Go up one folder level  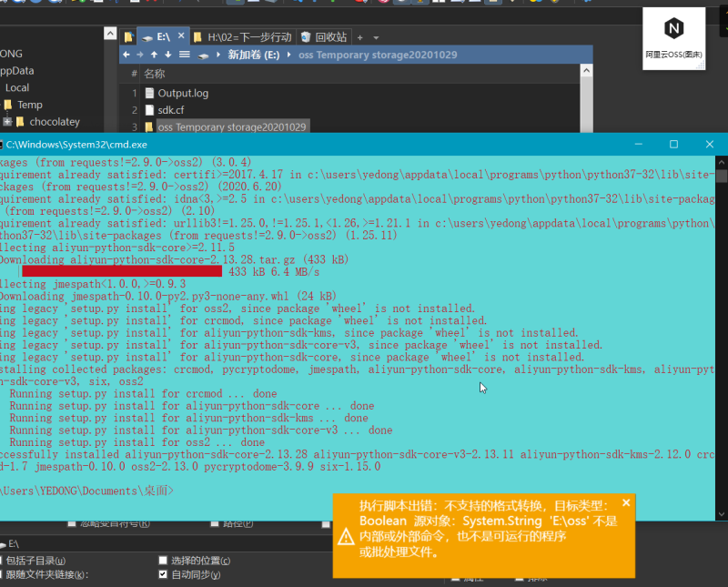154,55
